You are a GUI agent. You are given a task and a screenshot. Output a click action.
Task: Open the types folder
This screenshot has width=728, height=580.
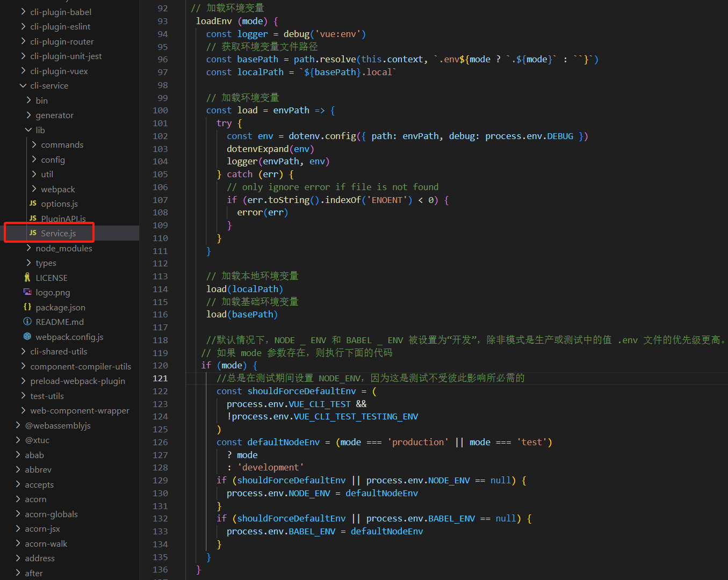point(46,263)
